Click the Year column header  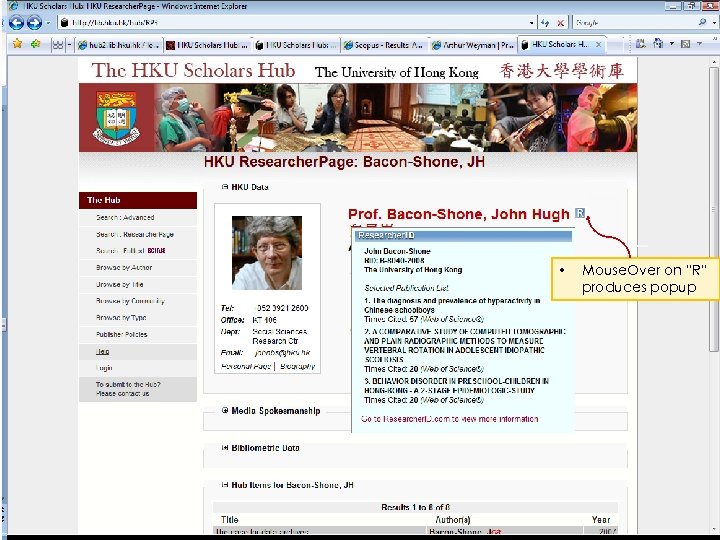(601, 519)
